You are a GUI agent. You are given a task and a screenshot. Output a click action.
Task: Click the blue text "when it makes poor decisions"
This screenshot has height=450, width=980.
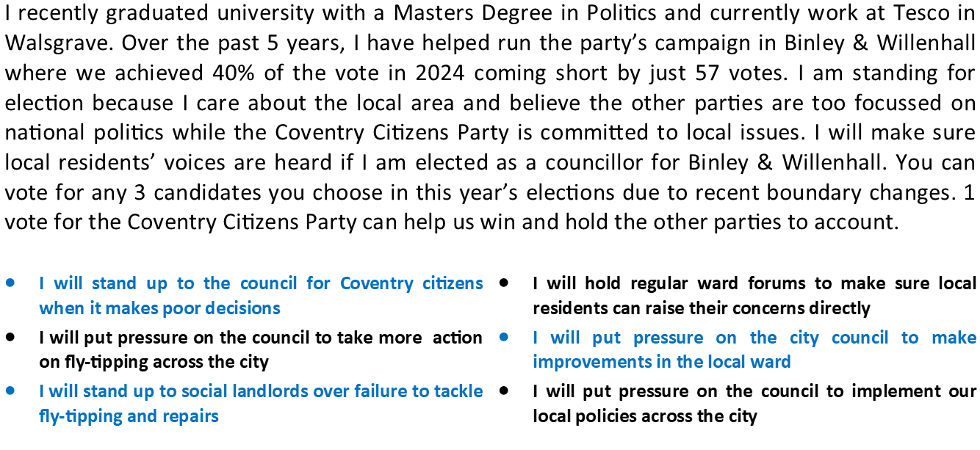159,308
